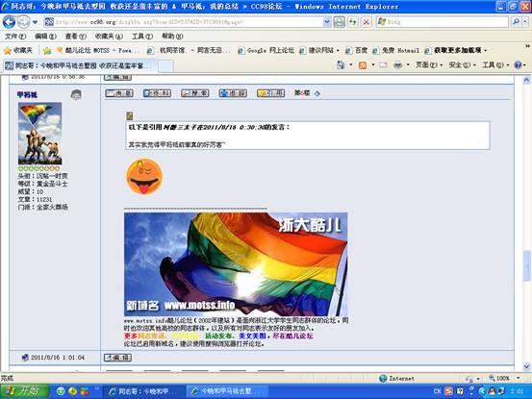
Task: Open the 酷儿论坛 MOTSS favorites link
Action: click(98, 51)
